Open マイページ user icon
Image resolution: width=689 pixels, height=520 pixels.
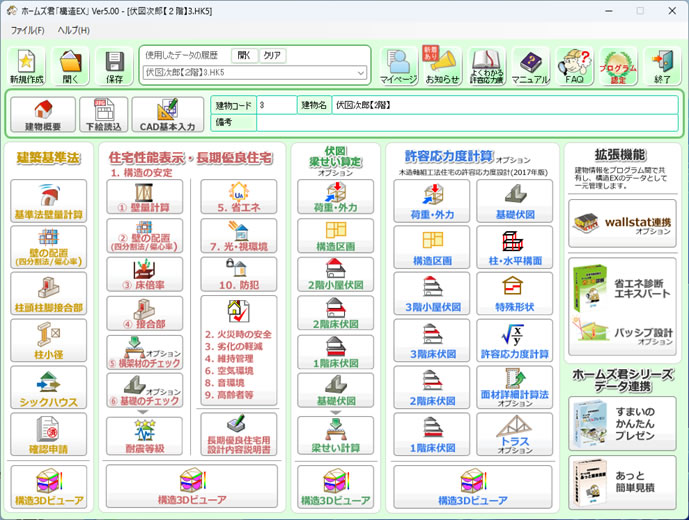point(399,66)
